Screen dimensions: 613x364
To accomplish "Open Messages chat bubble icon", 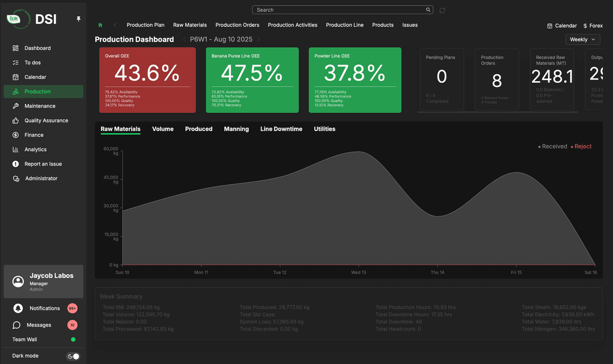I will (17, 325).
